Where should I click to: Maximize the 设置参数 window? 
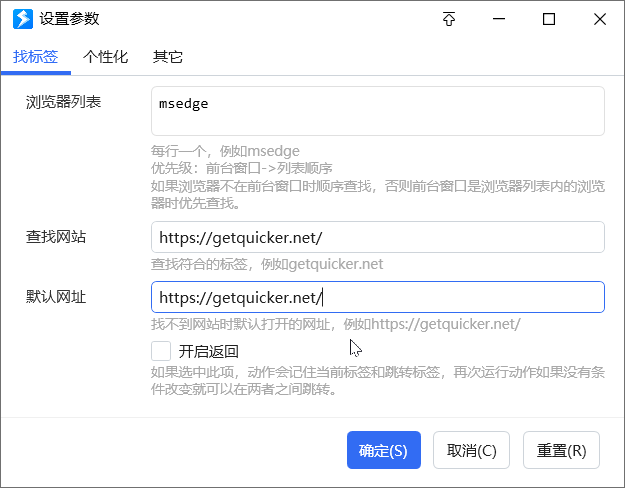tap(549, 19)
